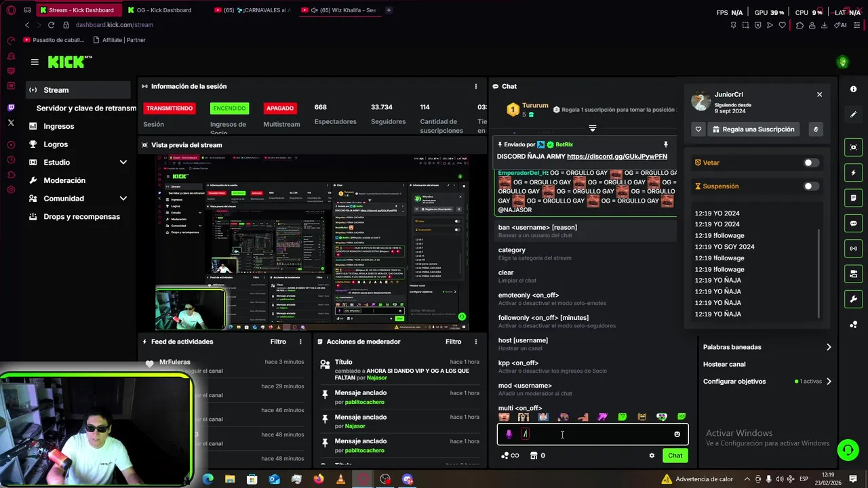Open Feed de actividades three-dot menu
The height and width of the screenshot is (488, 868).
[x=300, y=342]
